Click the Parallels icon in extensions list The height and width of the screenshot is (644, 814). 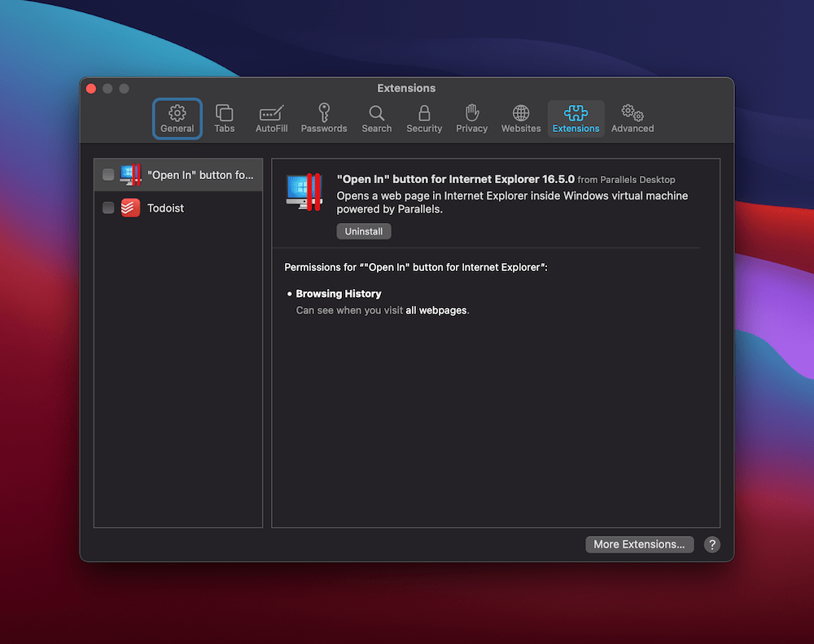click(x=130, y=174)
